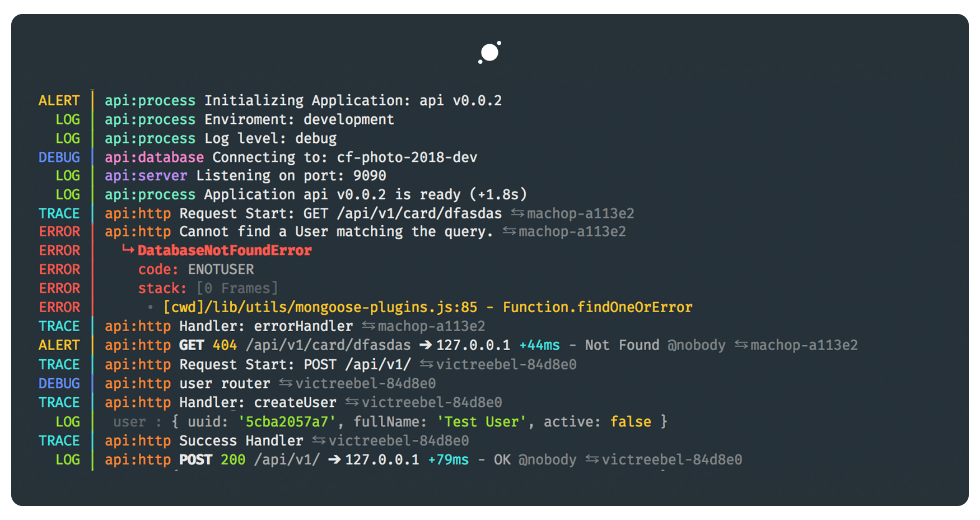Select the text 'Handler: errorHandler'
This screenshot has width=980, height=520.
coord(266,326)
